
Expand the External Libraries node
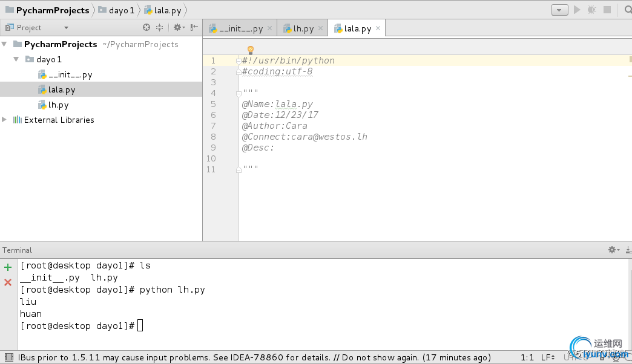click(x=5, y=120)
